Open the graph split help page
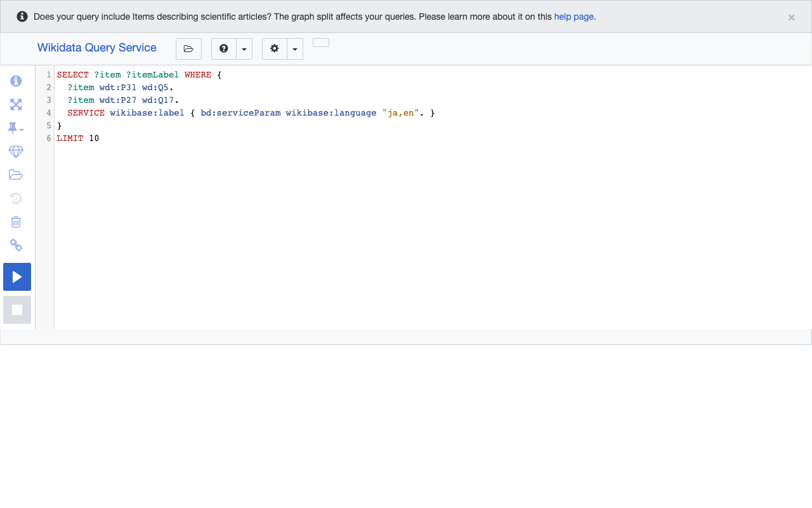This screenshot has width=812, height=508. click(x=573, y=17)
